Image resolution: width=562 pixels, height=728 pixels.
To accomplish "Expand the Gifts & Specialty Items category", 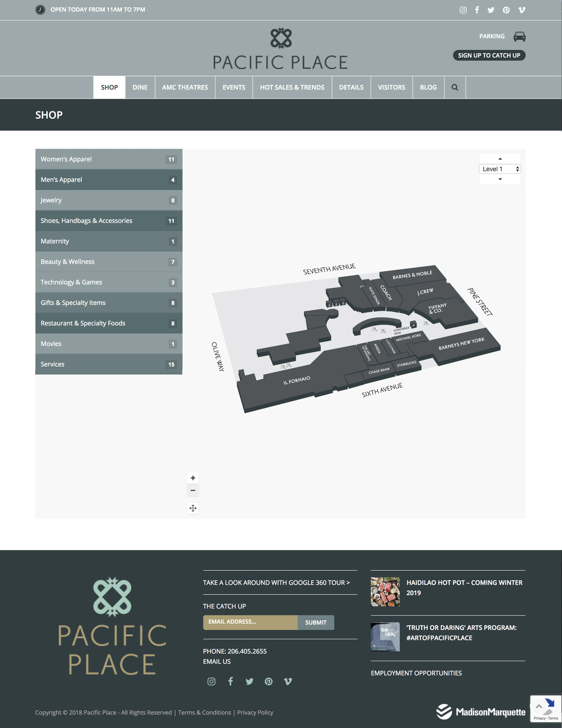I will [109, 303].
